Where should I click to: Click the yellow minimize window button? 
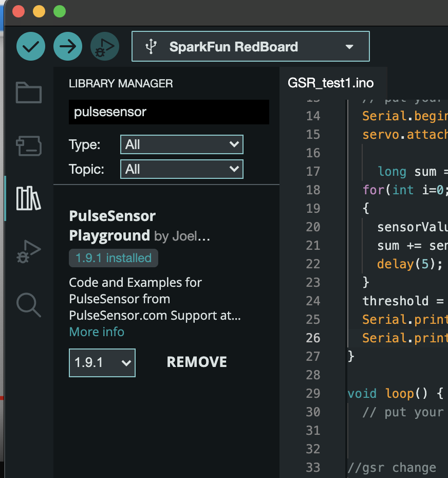pyautogui.click(x=39, y=12)
